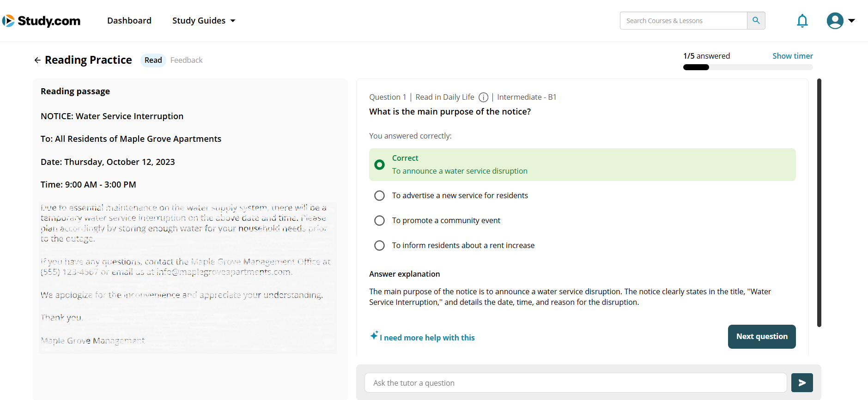868x400 pixels.
Task: Go back using the arrow beside Reading Practice
Action: click(37, 60)
